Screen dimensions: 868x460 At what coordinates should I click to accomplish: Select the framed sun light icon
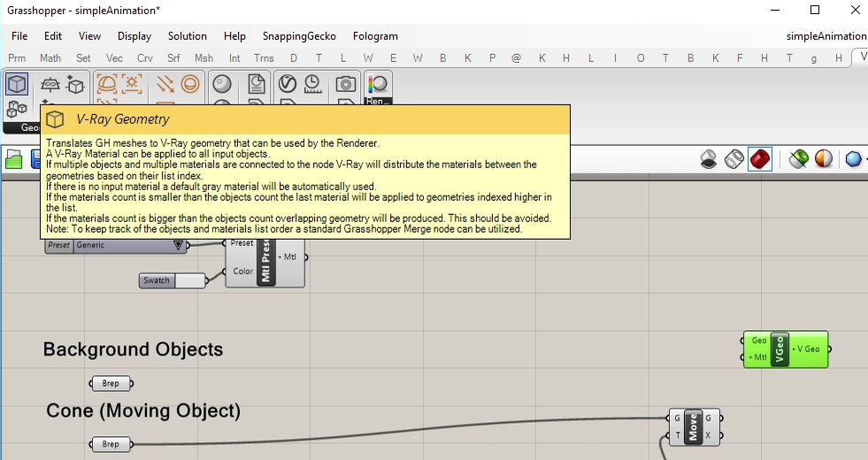tap(133, 84)
